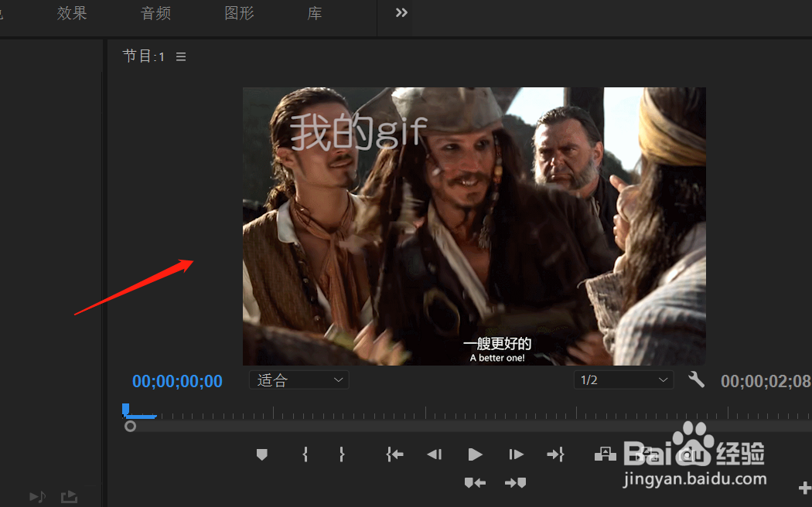
Task: Step forward one frame
Action: tap(516, 454)
